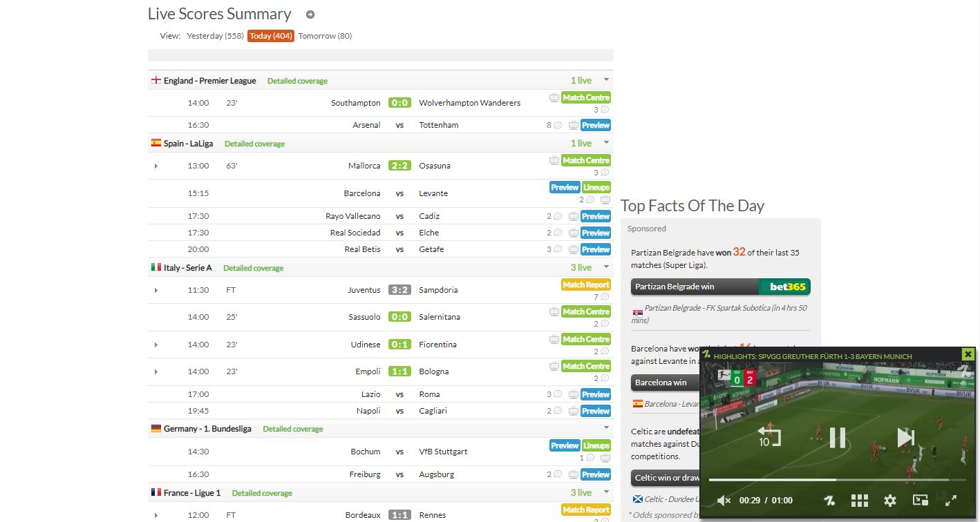This screenshot has height=522, width=980.
Task: Switch view to Tomorrow (80)
Action: coord(325,36)
